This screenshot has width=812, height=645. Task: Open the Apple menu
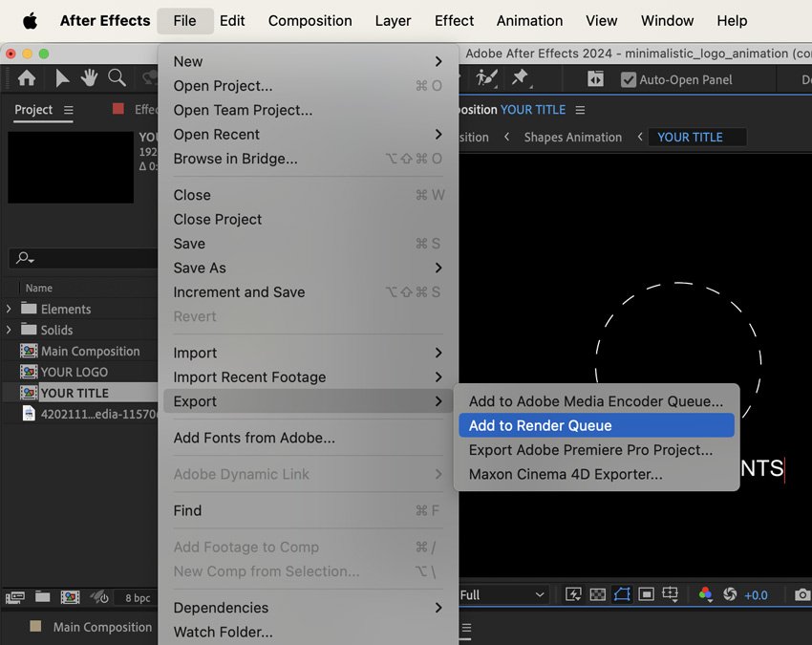(x=30, y=21)
